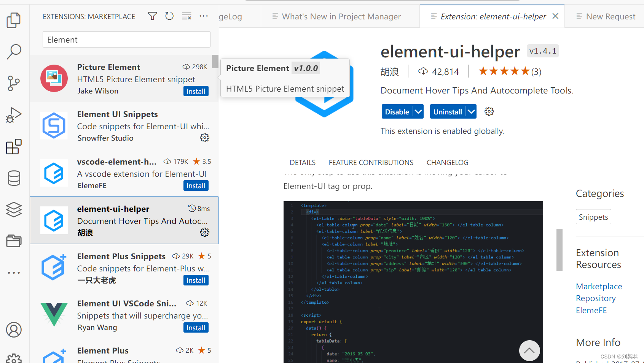
Task: Clear extensions search results
Action: click(x=187, y=16)
